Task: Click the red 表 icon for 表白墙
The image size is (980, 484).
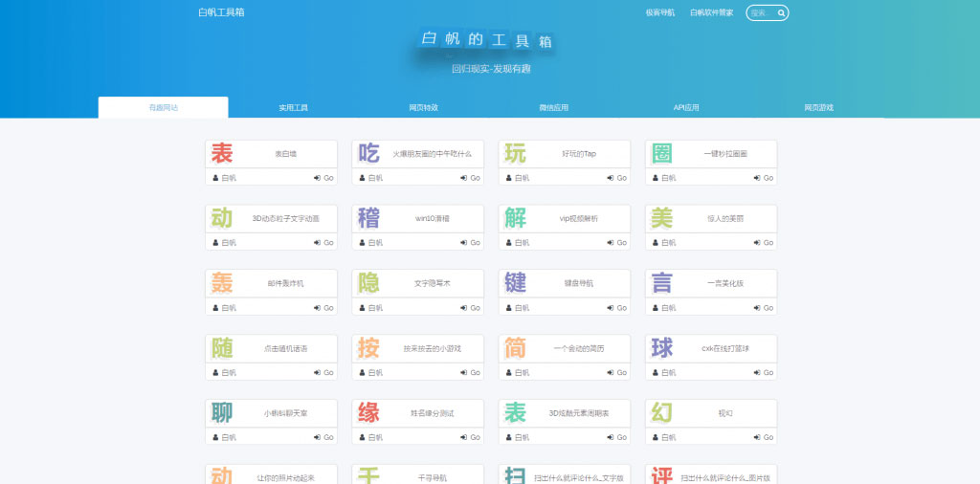Action: [x=222, y=153]
